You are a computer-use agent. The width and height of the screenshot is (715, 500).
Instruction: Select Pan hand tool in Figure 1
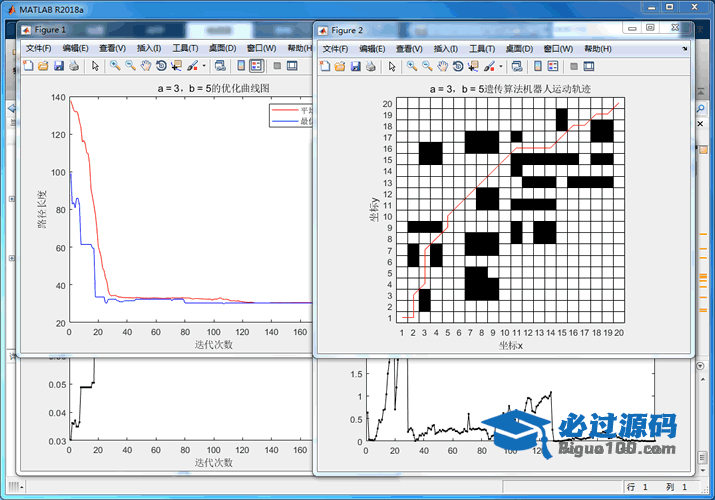(145, 66)
